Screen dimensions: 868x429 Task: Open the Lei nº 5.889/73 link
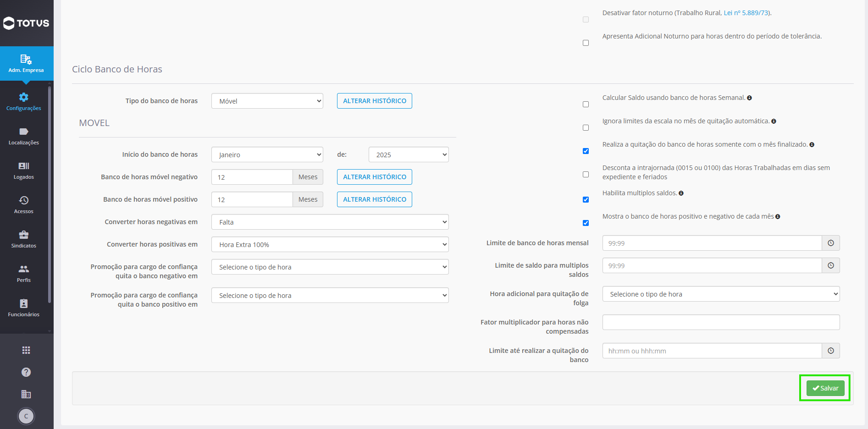click(746, 13)
